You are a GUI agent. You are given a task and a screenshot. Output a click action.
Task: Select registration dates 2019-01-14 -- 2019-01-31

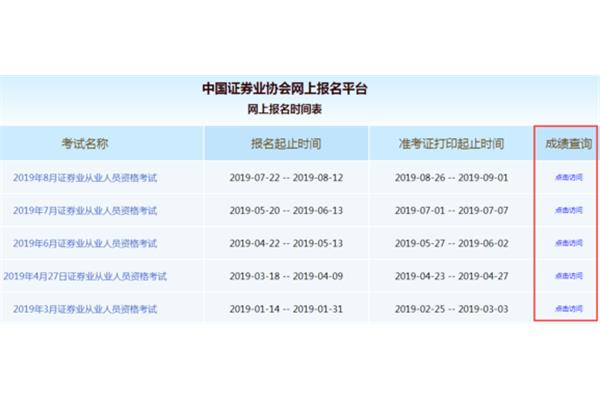click(x=286, y=309)
